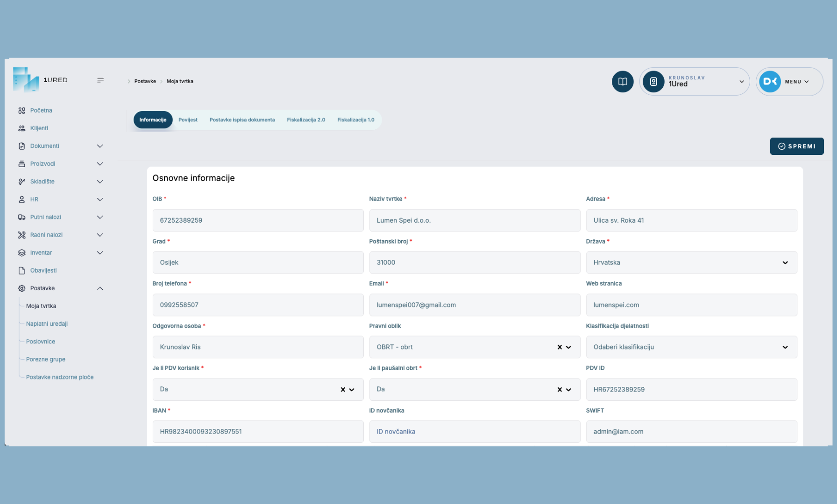Click the 1URED logo
This screenshot has height=504, width=837.
[41, 80]
